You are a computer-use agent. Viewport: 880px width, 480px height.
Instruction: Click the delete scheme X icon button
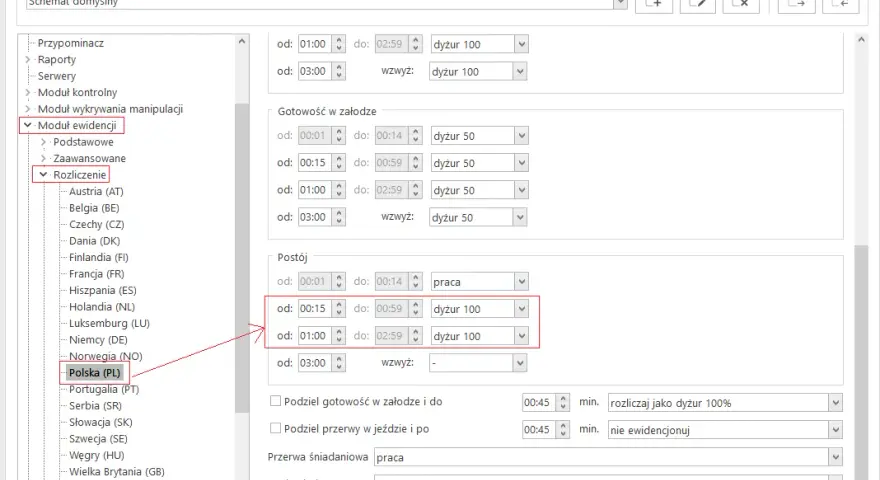[x=741, y=4]
